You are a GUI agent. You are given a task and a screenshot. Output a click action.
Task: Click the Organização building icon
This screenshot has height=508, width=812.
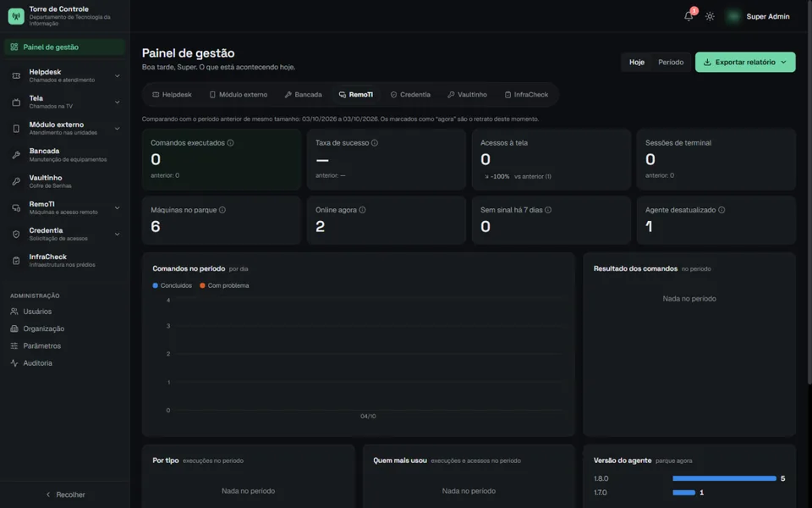(14, 329)
